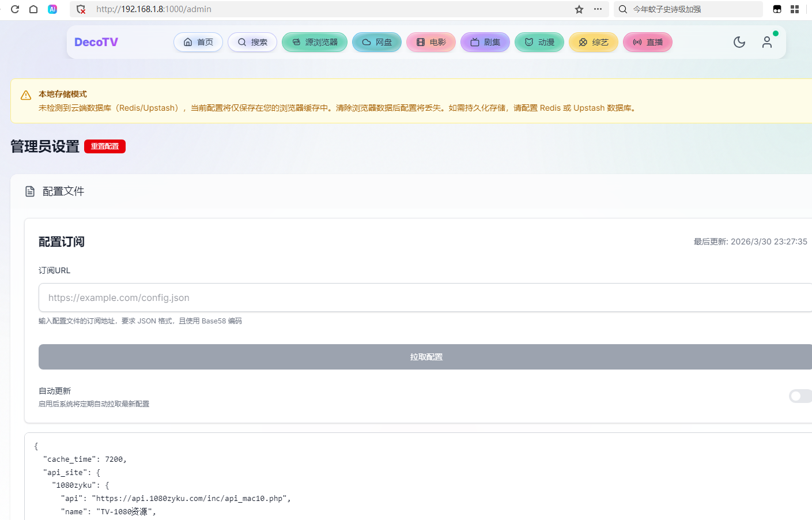The height and width of the screenshot is (520, 812).
Task: Click the search magnifier in browser search box
Action: tap(623, 9)
